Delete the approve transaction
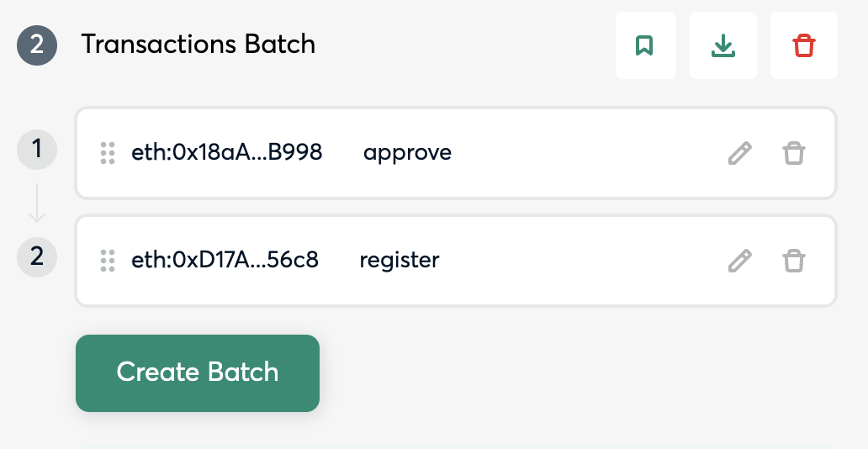 point(793,153)
